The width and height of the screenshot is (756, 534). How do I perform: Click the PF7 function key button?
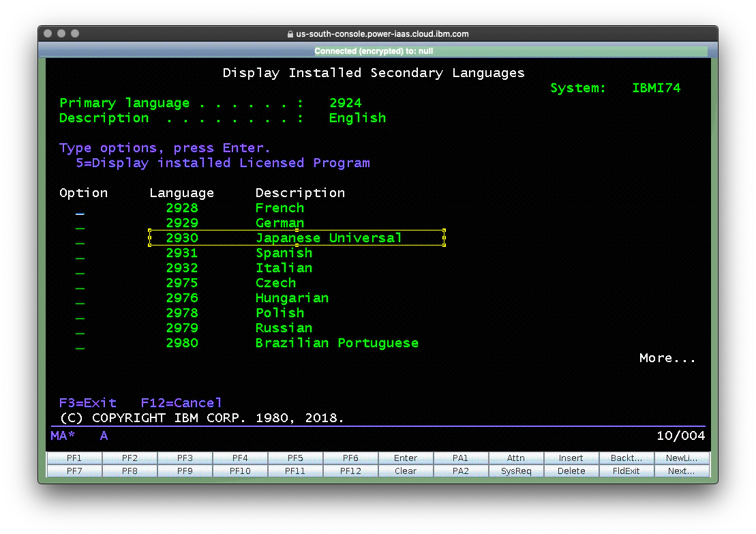coord(74,471)
